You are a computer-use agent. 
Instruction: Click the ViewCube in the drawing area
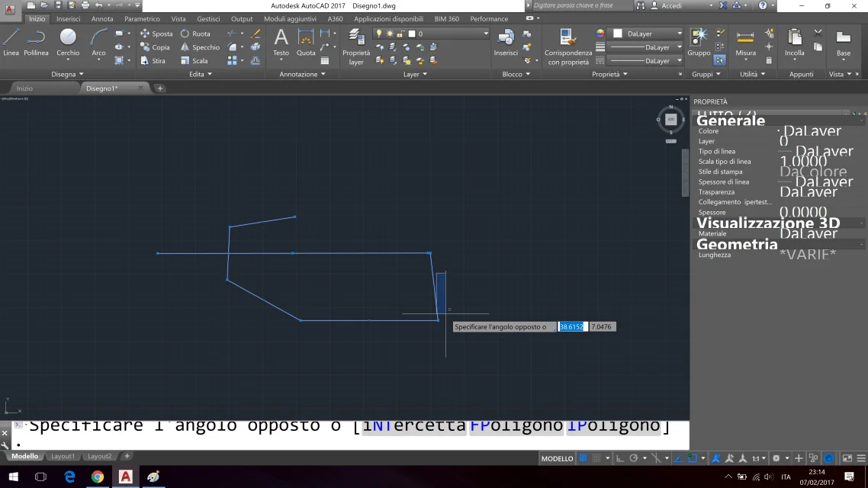(x=671, y=120)
